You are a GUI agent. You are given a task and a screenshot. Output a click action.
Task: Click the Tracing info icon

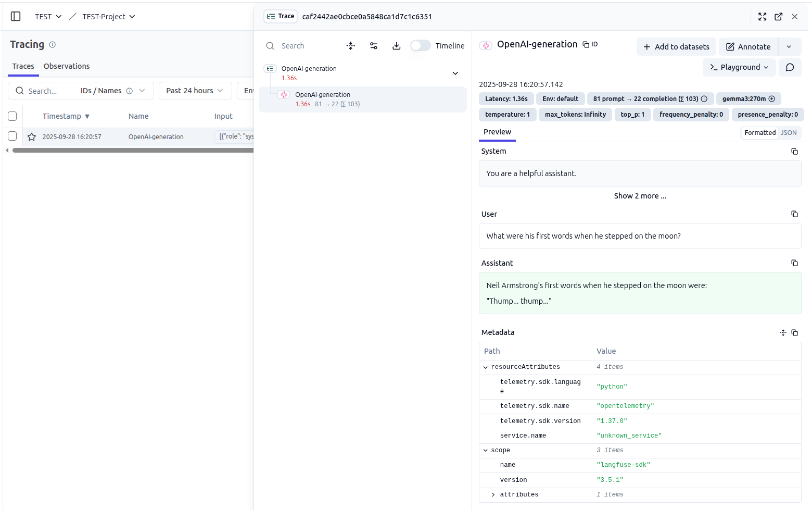(x=52, y=45)
